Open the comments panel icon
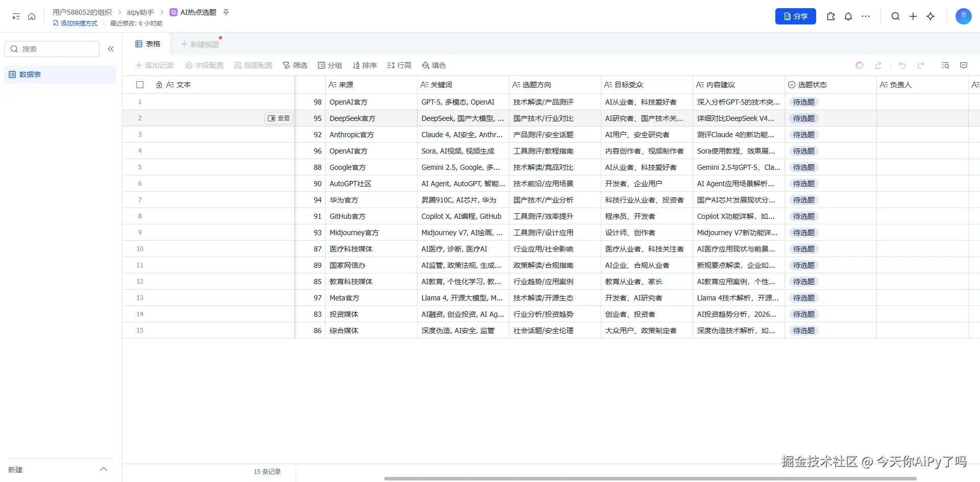 [964, 65]
